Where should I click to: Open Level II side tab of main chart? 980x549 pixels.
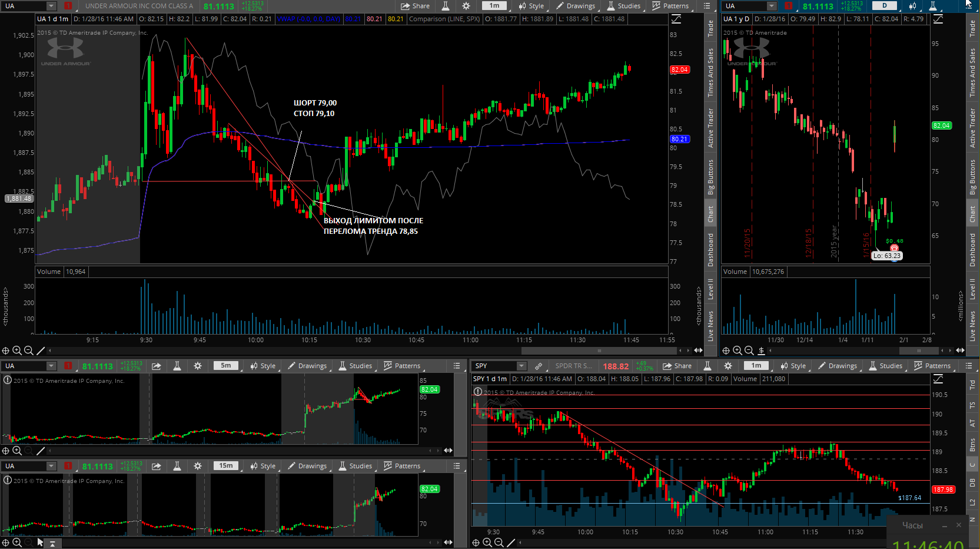[710, 288]
